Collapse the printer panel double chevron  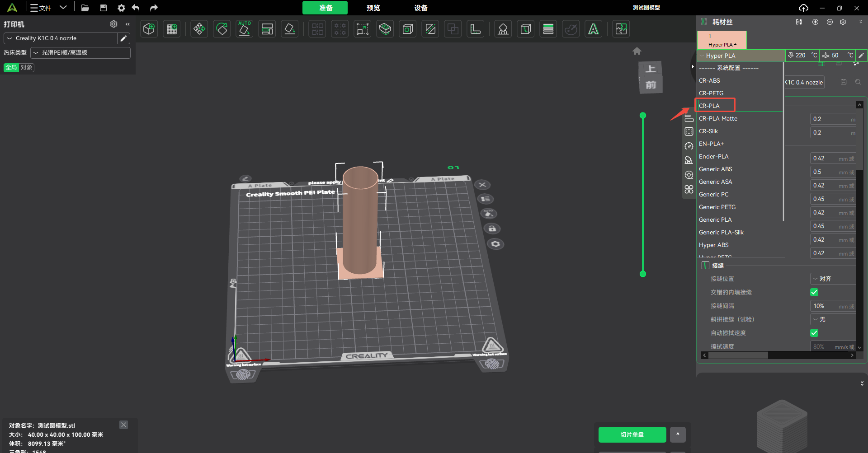coord(127,24)
